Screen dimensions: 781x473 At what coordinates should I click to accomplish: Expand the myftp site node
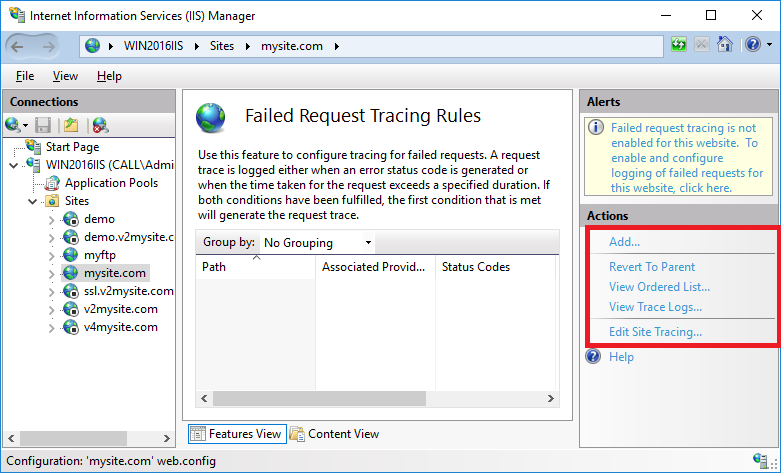click(x=52, y=255)
